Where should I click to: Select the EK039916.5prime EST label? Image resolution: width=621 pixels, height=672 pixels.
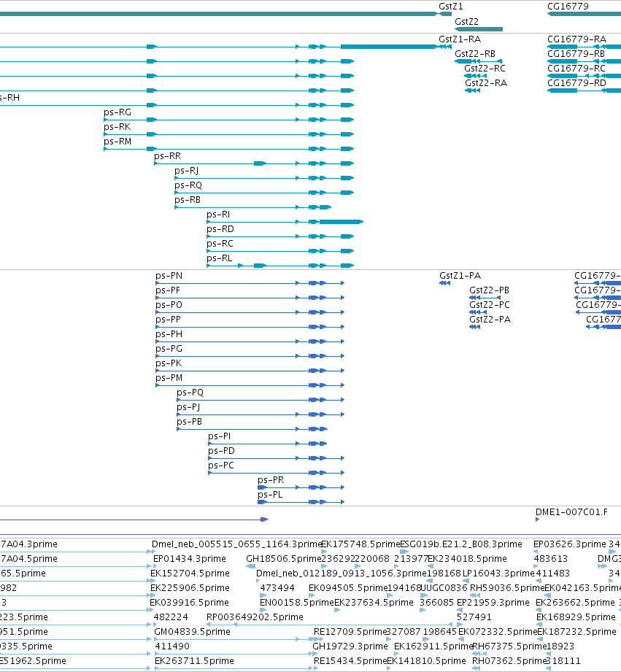coord(189,603)
